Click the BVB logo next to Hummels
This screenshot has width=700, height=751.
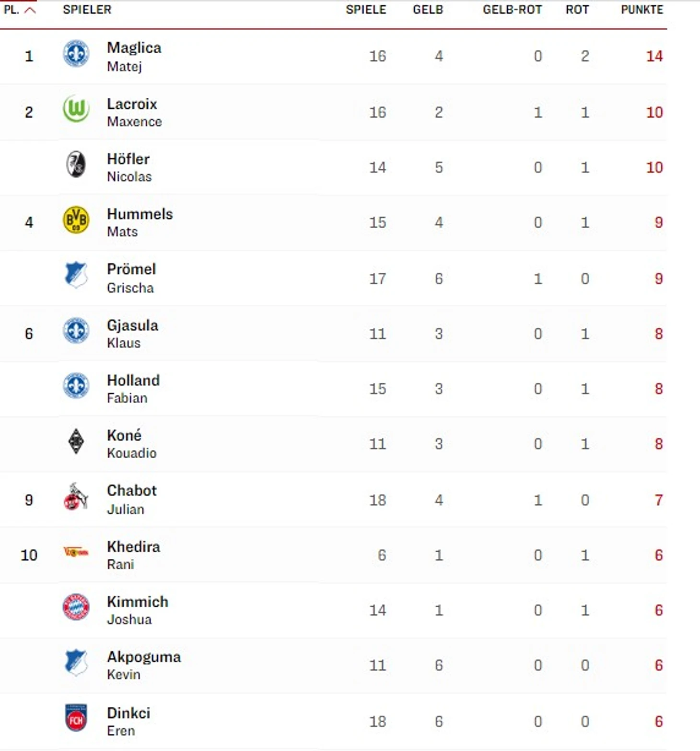coord(76,220)
